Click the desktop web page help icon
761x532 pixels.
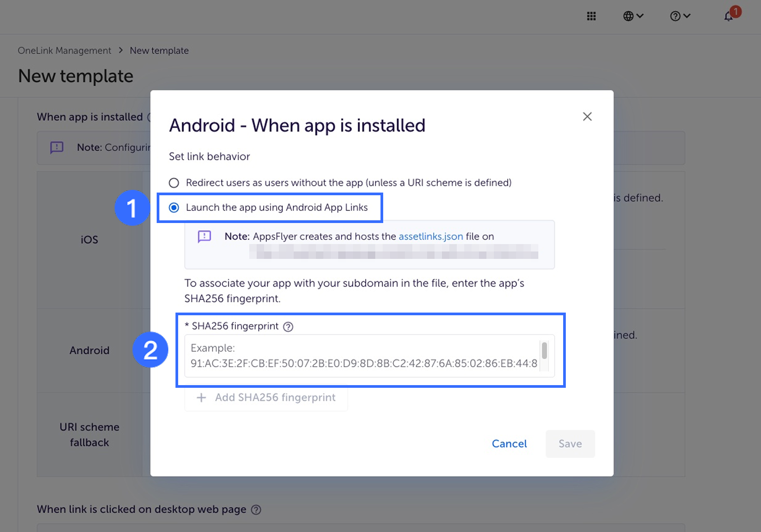[256, 510]
